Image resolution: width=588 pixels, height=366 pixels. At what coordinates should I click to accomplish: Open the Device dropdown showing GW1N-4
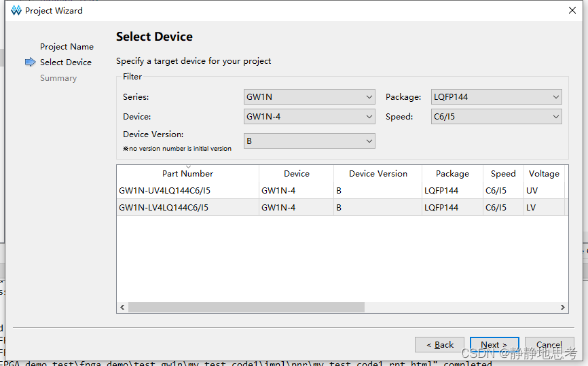pos(310,117)
